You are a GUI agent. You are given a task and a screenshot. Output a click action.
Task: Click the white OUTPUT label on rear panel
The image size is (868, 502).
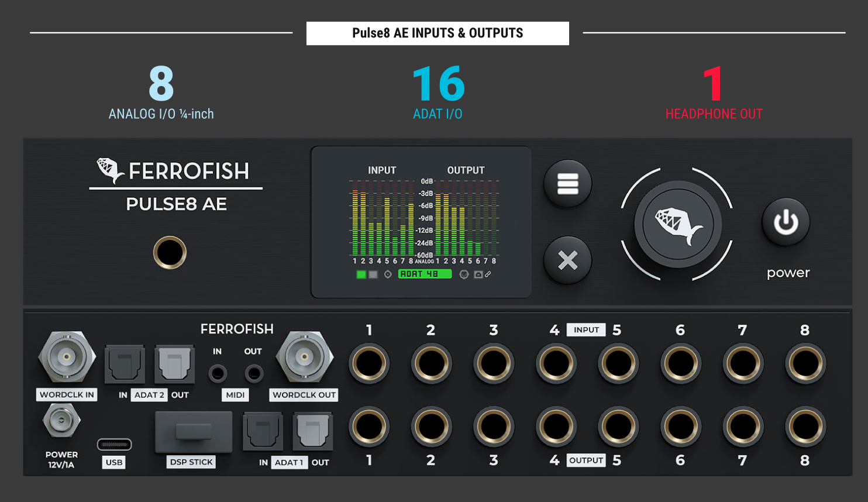[x=586, y=460]
